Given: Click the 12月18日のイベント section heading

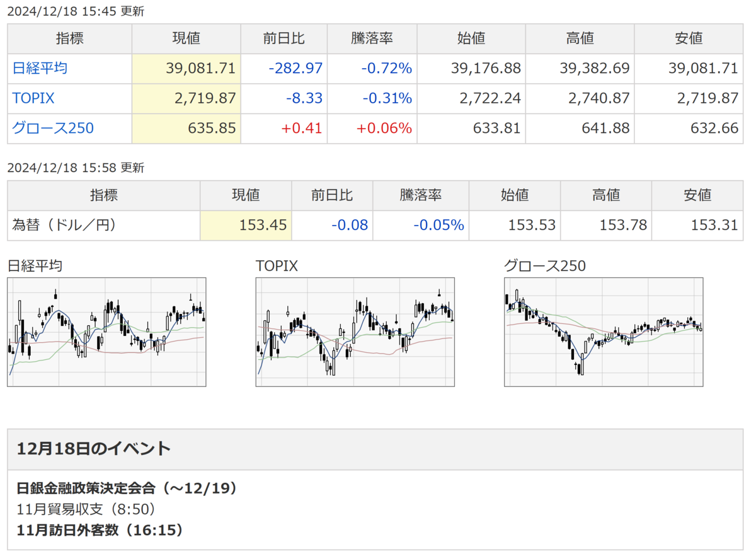Looking at the screenshot, I should 94,449.
